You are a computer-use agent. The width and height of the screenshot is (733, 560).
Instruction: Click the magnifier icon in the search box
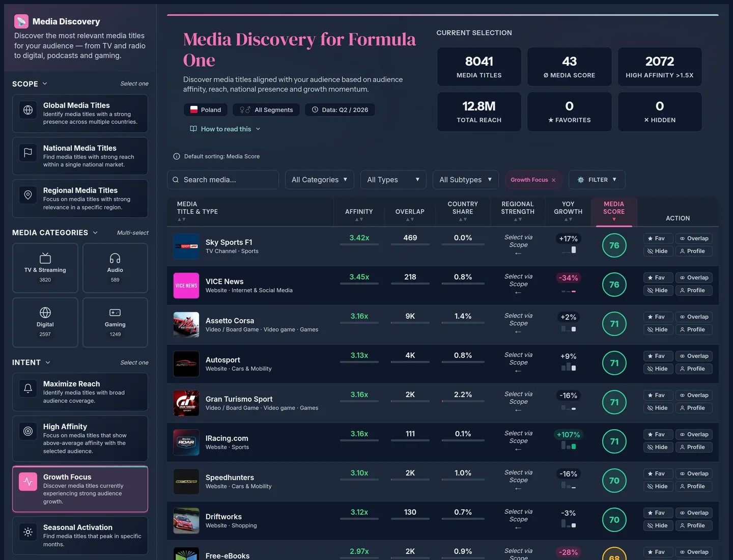[176, 180]
